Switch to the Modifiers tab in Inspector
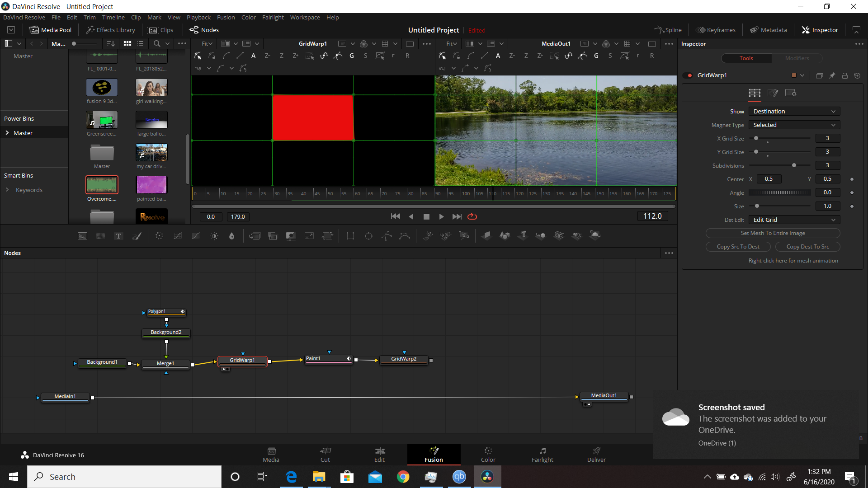The height and width of the screenshot is (488, 868). coord(797,58)
